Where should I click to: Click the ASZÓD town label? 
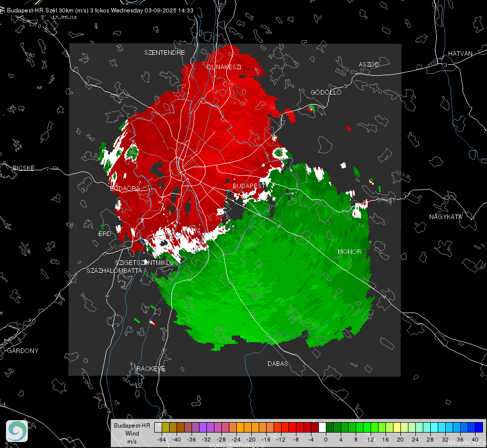pyautogui.click(x=369, y=64)
